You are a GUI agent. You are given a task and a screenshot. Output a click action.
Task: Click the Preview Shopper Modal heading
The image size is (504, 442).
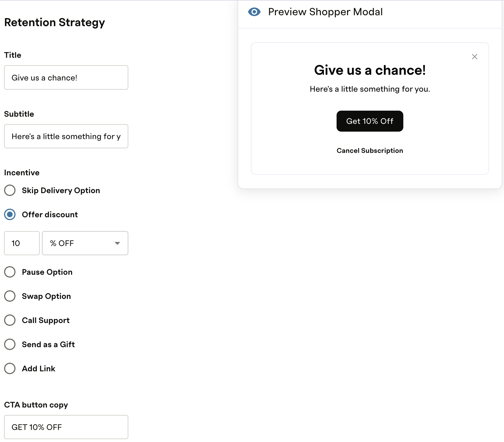tap(325, 12)
